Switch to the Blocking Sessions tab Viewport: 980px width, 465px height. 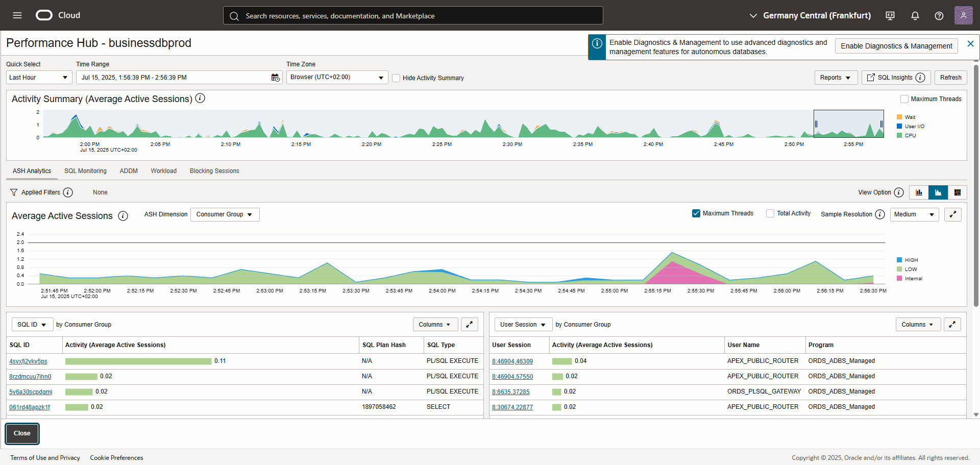tap(214, 171)
